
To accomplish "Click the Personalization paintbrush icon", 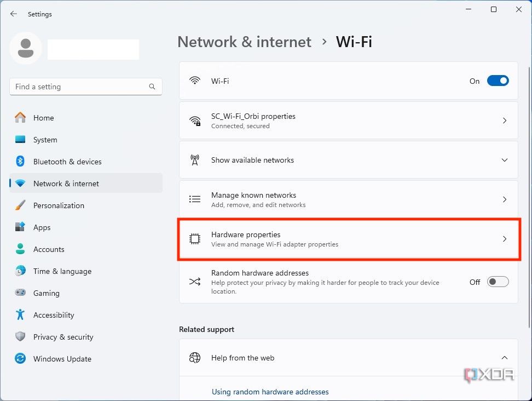I will [x=20, y=205].
